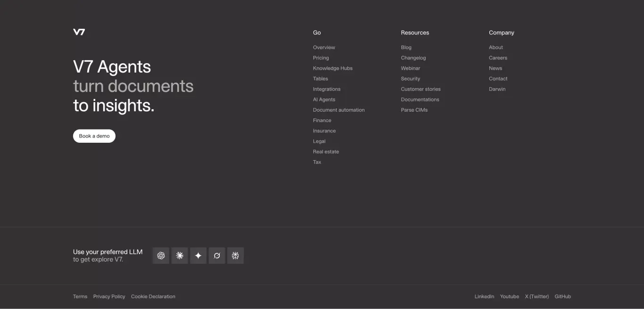This screenshot has width=644, height=309.
Task: Open V7 with the ChatGPT icon
Action: coord(161,256)
